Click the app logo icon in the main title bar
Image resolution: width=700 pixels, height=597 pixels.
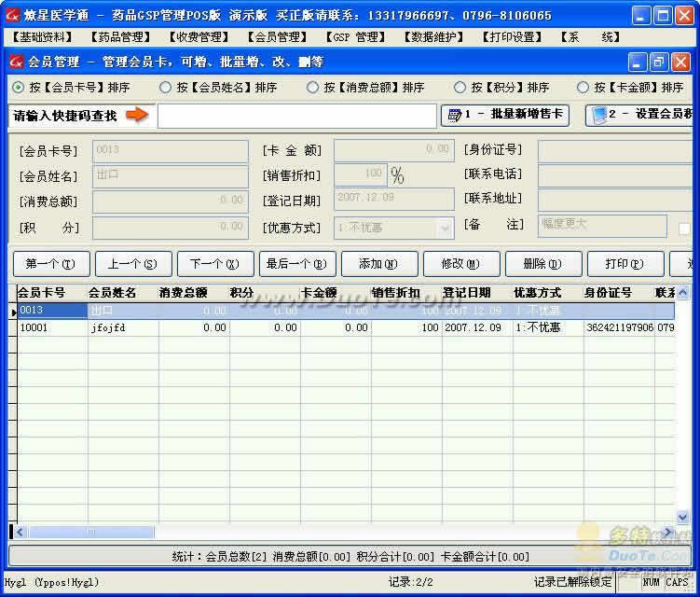12,16
